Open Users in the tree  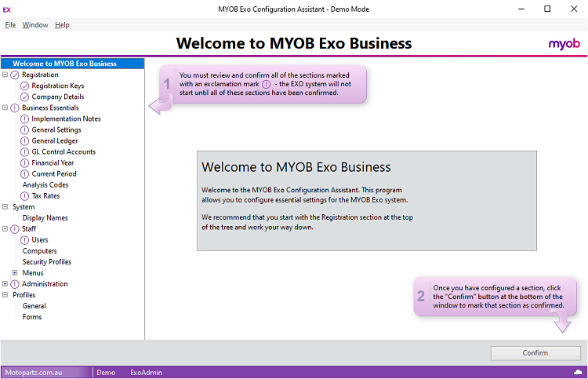click(40, 240)
